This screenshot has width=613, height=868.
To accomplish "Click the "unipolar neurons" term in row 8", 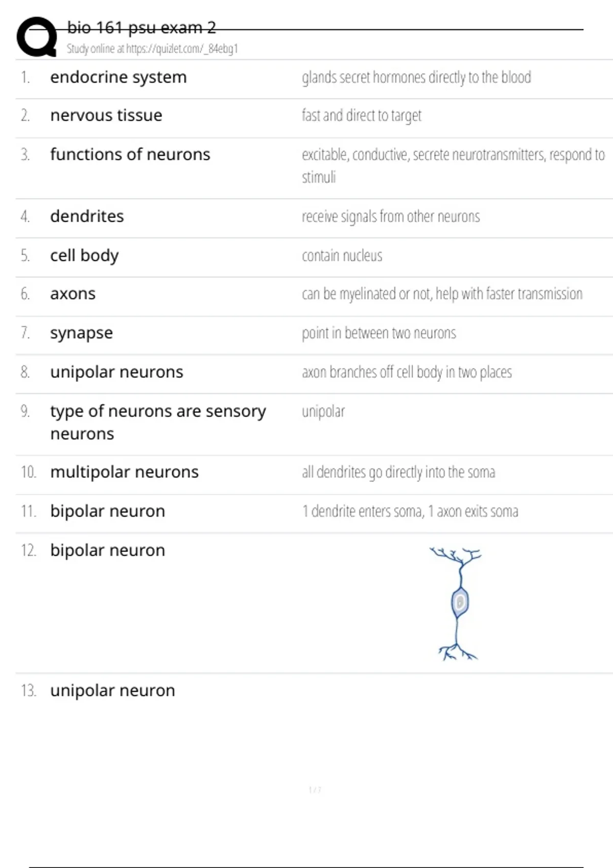I will pyautogui.click(x=116, y=372).
